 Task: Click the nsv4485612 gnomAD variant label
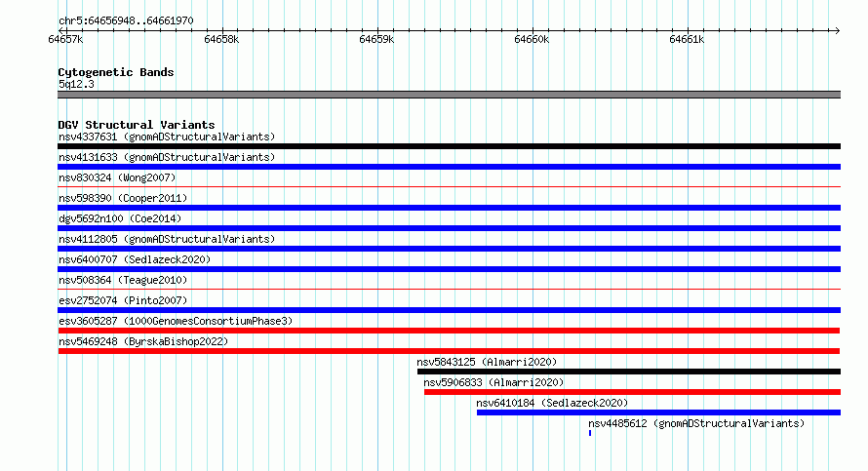[x=695, y=423]
